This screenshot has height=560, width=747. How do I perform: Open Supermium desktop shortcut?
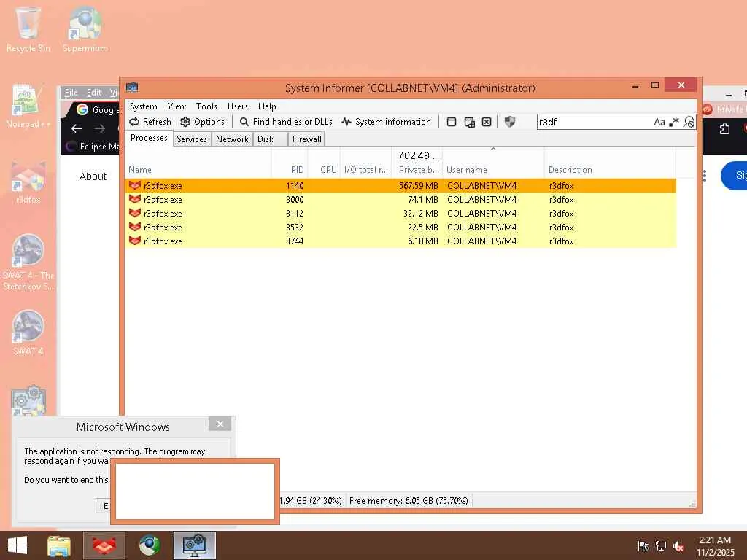point(85,29)
